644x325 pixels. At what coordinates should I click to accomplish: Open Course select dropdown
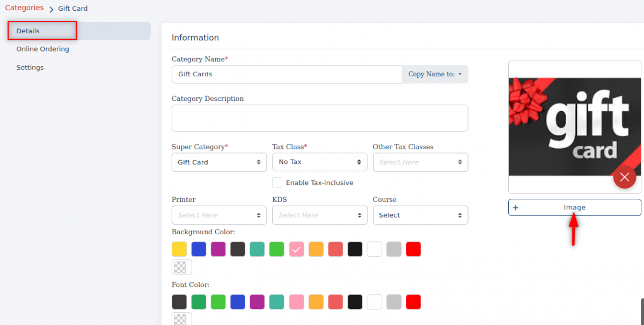click(x=420, y=215)
